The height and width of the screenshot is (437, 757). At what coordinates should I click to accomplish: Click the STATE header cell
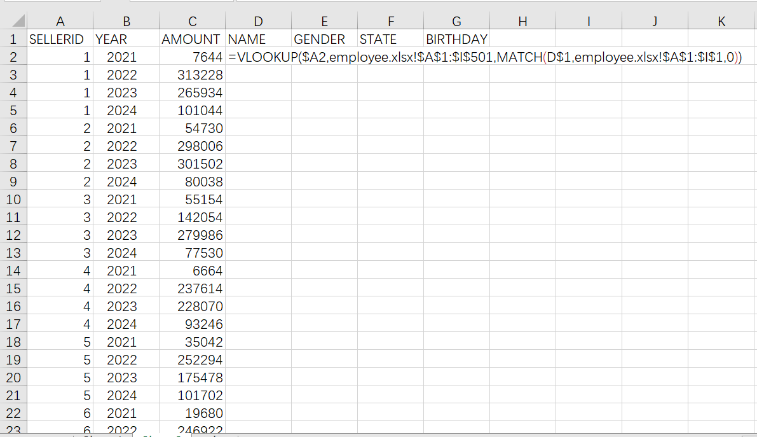point(391,39)
